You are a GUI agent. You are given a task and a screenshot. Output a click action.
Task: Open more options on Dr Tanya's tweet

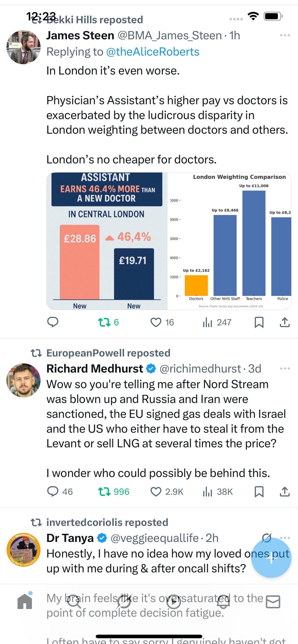[286, 537]
